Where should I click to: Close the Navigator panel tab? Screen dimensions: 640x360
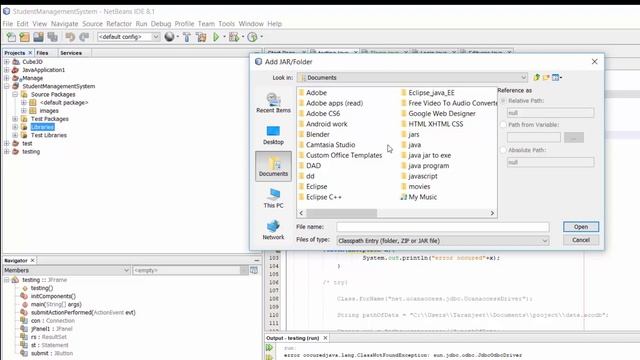pyautogui.click(x=33, y=260)
